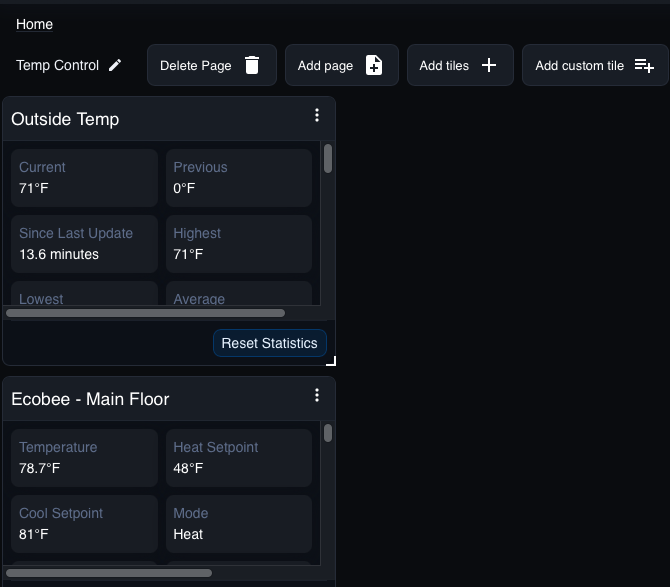
Task: Click the file-plus icon on Add page
Action: 374,65
